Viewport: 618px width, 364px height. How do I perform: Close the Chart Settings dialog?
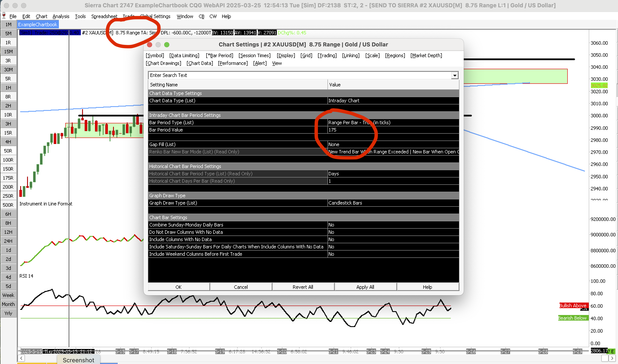pyautogui.click(x=150, y=45)
